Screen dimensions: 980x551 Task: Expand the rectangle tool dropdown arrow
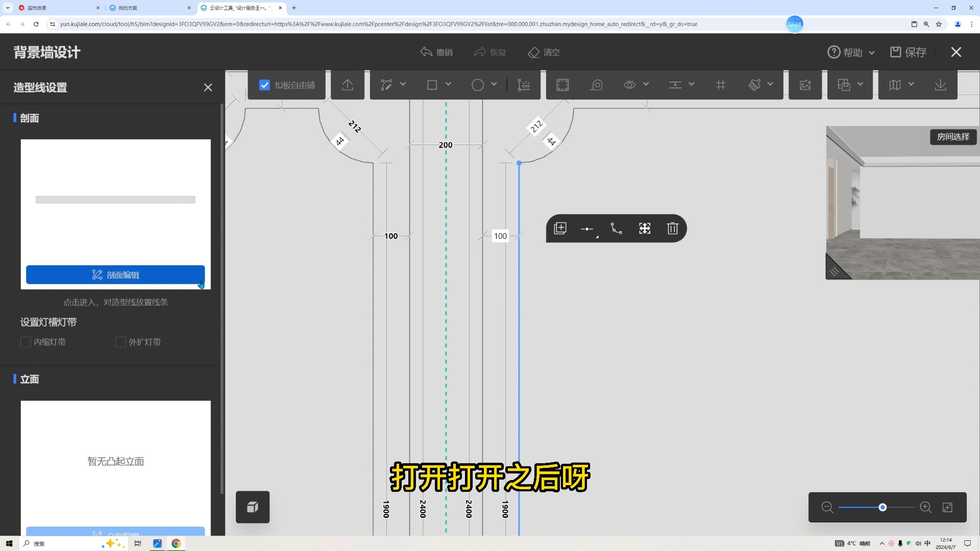[x=448, y=84]
